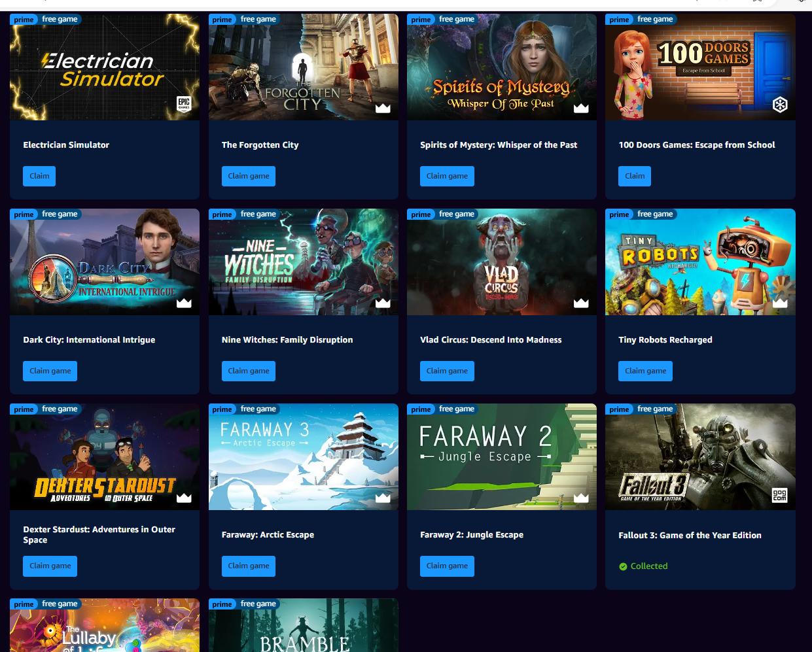Open Dexter Stardust cover artwork
The image size is (812, 652).
(105, 457)
